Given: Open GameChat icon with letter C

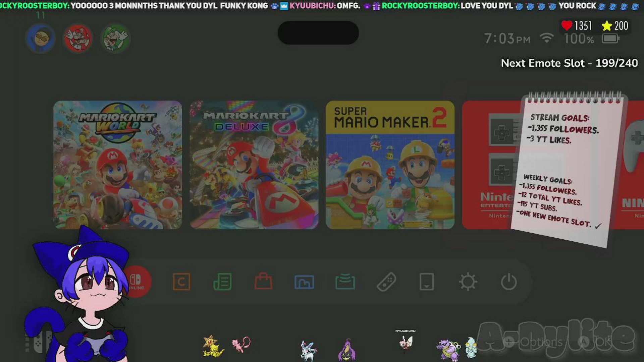Looking at the screenshot, I should (x=181, y=282).
